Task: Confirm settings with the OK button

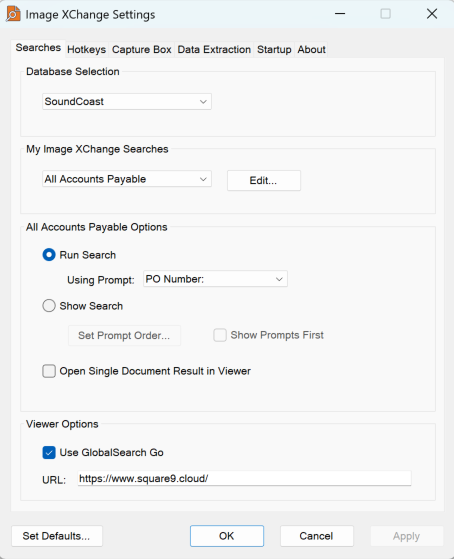Action: point(227,536)
